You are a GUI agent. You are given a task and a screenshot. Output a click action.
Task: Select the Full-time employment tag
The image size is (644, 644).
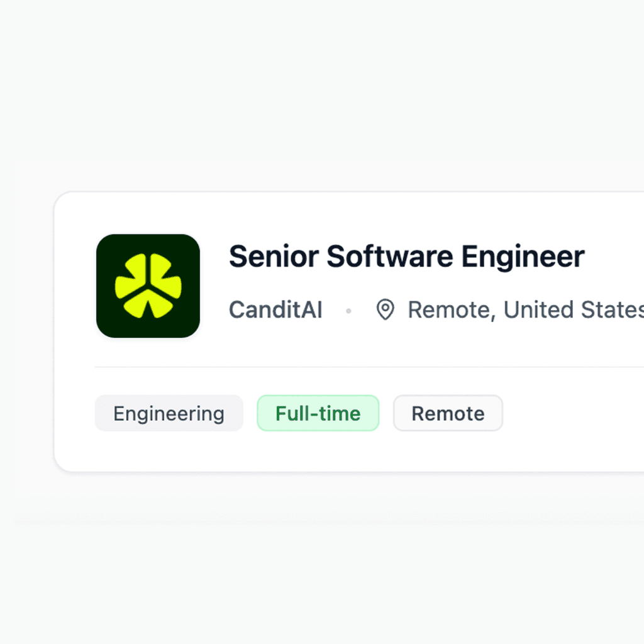pos(318,413)
